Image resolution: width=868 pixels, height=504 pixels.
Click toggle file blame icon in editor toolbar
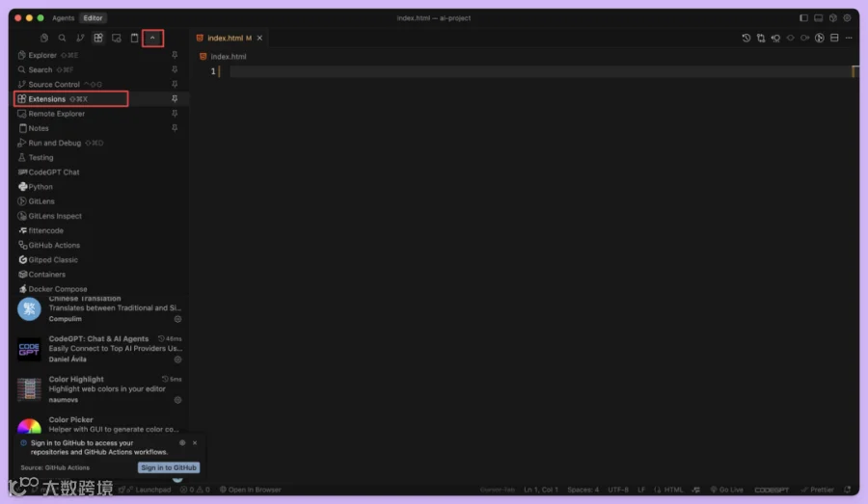(x=775, y=39)
